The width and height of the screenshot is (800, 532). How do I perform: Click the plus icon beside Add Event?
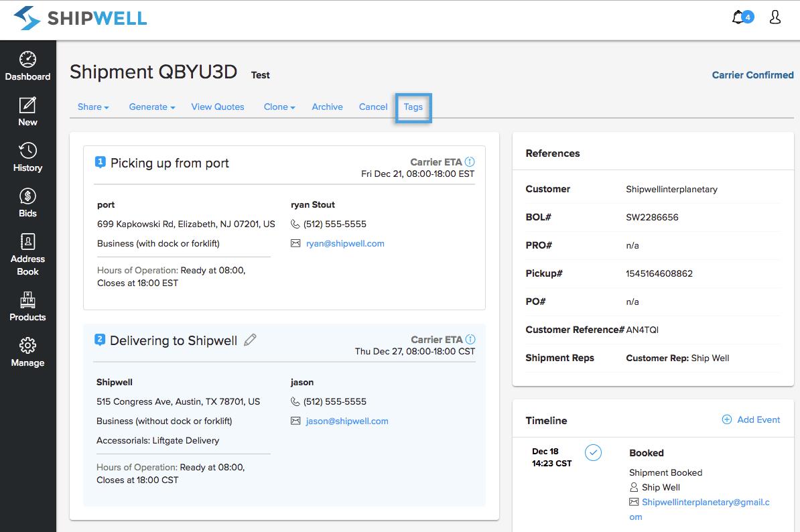(726, 419)
